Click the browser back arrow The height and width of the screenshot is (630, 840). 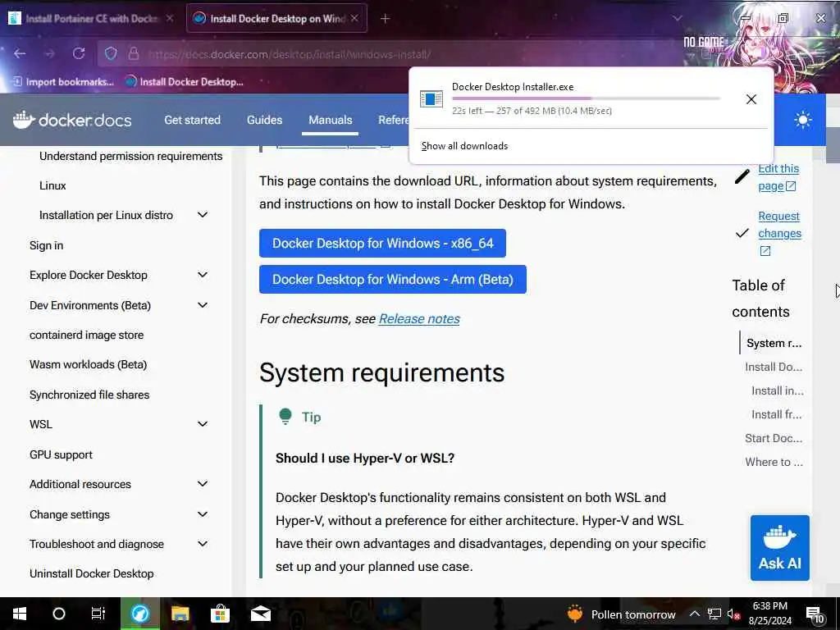click(x=20, y=53)
